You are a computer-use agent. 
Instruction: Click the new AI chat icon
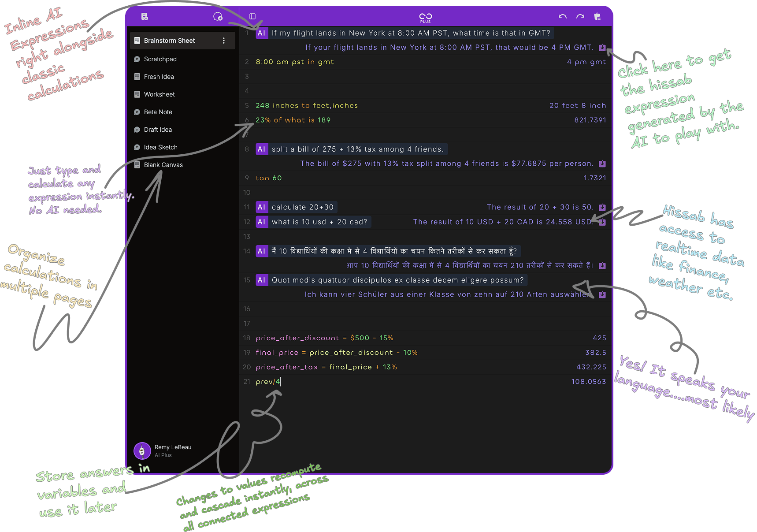click(x=218, y=17)
